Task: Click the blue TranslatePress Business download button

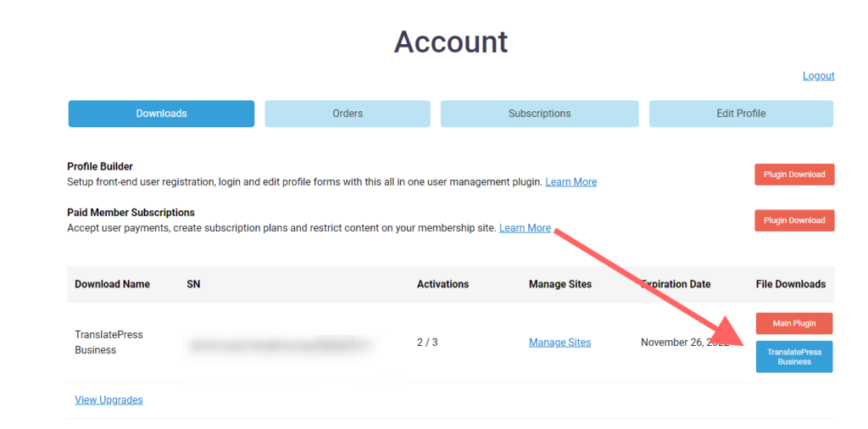Action: point(794,356)
